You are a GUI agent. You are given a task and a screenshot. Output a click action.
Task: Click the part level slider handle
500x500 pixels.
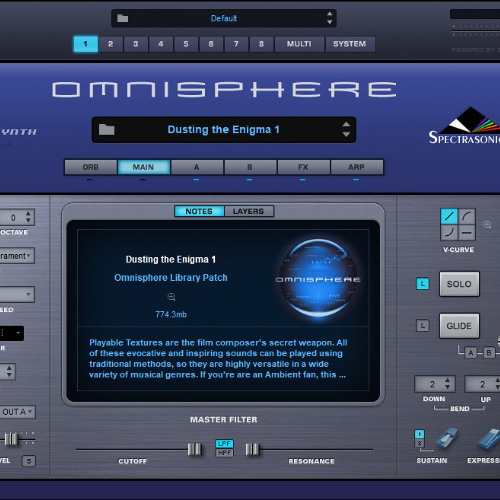(11, 439)
